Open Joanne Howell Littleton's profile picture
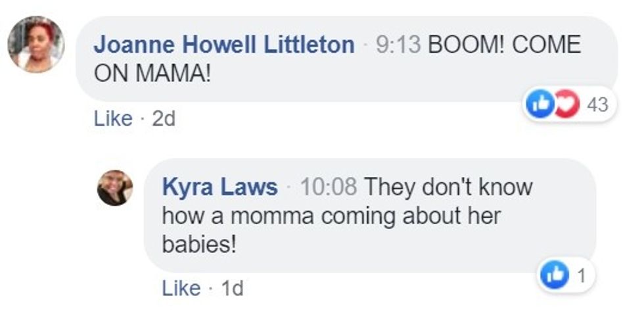 pyautogui.click(x=35, y=44)
